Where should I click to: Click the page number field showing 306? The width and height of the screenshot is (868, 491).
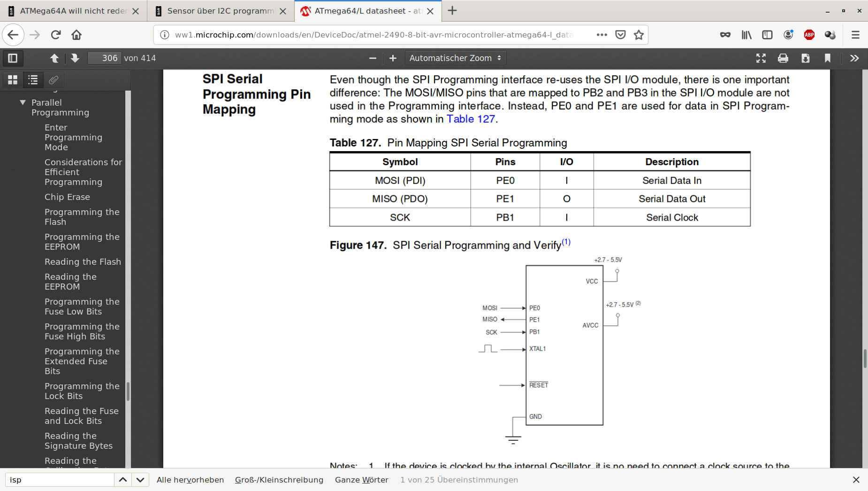tap(105, 58)
